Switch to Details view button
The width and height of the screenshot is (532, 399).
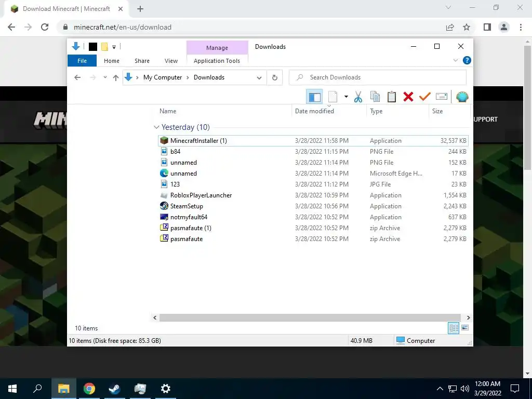tap(454, 328)
